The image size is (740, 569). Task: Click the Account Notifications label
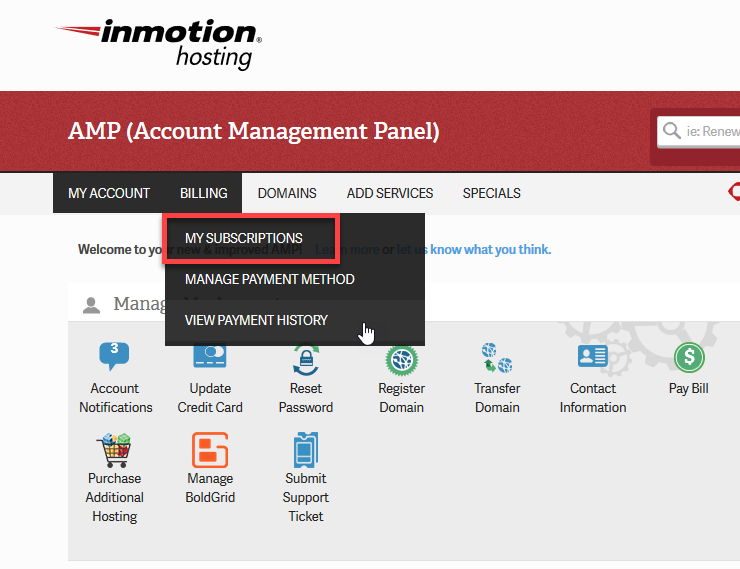pyautogui.click(x=116, y=398)
